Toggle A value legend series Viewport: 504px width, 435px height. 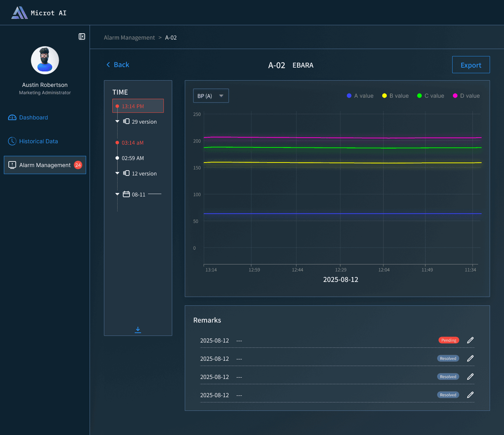pyautogui.click(x=360, y=96)
